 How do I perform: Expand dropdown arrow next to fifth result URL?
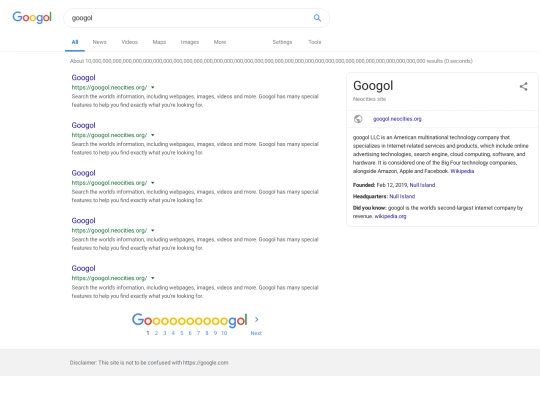(153, 278)
